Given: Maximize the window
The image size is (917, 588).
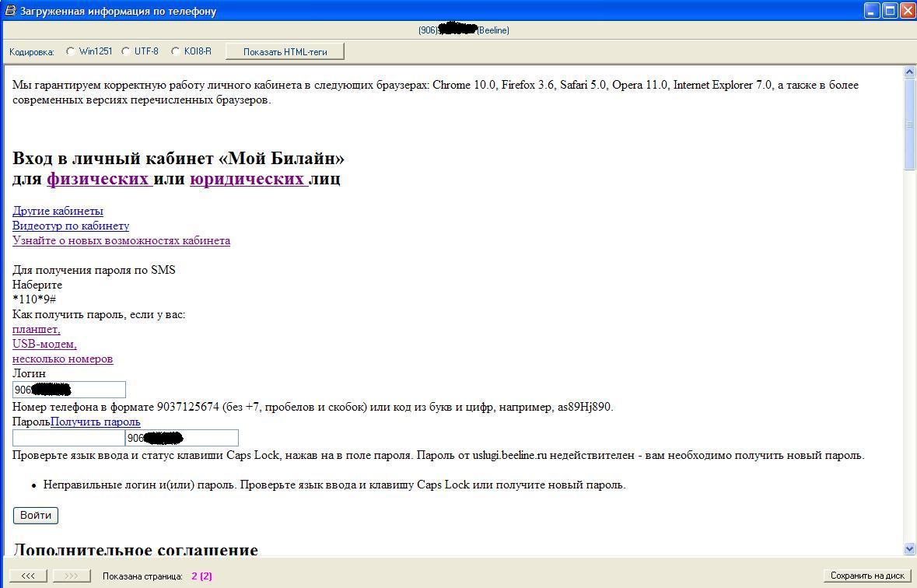Looking at the screenshot, I should click(x=890, y=11).
